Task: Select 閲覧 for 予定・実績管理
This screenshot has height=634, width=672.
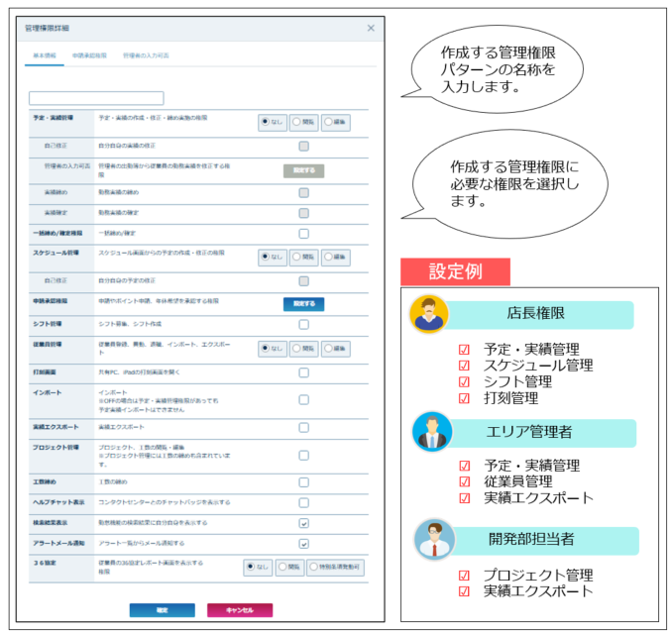Action: coord(304,122)
